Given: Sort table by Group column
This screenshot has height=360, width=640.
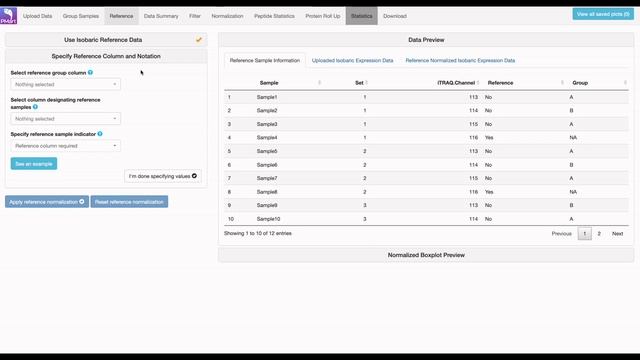Looking at the screenshot, I should [580, 83].
